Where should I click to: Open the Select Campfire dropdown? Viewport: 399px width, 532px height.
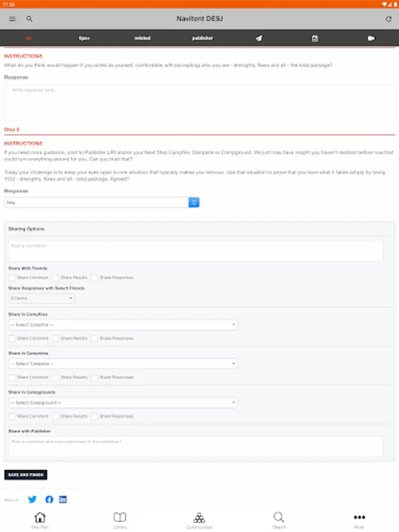click(x=123, y=325)
